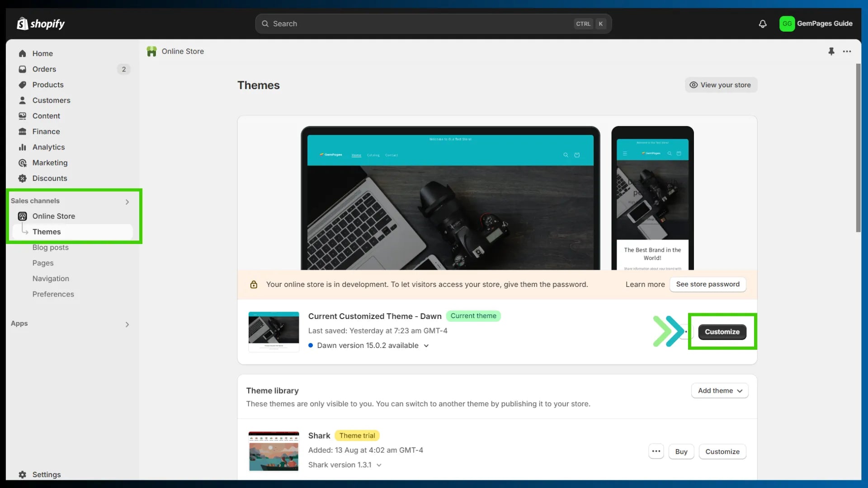The width and height of the screenshot is (868, 488).
Task: Click the mobile theme preview image
Action: coord(652,198)
